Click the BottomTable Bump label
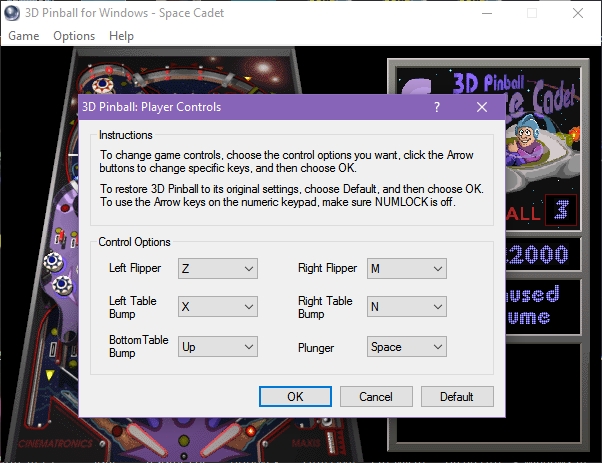The height and width of the screenshot is (463, 602). 139,346
